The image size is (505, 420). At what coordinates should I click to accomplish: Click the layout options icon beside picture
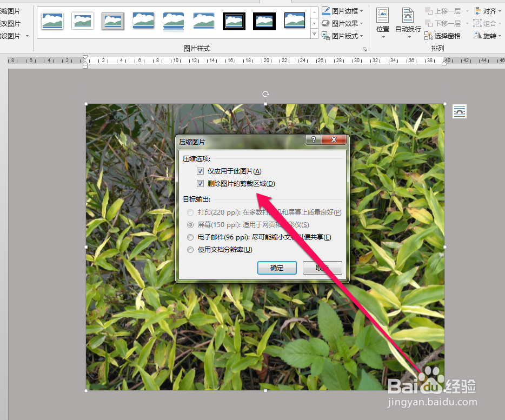(x=459, y=112)
